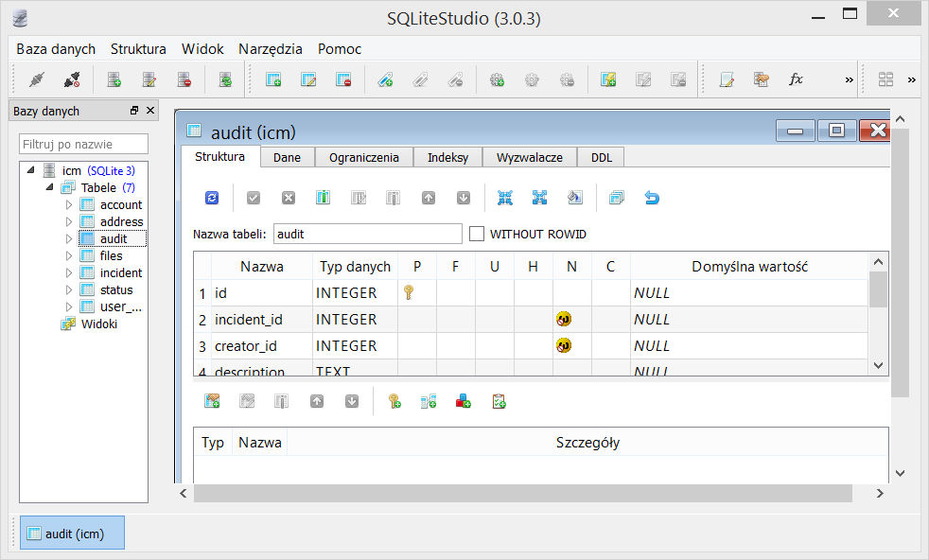
Task: Expand the address table node
Action: (x=69, y=221)
